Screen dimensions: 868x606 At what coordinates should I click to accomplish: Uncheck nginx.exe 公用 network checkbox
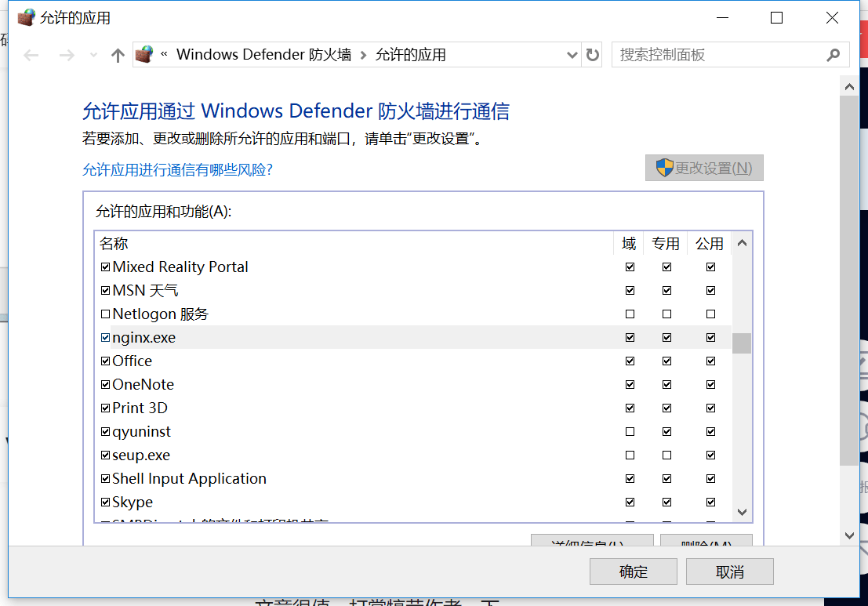(x=710, y=338)
